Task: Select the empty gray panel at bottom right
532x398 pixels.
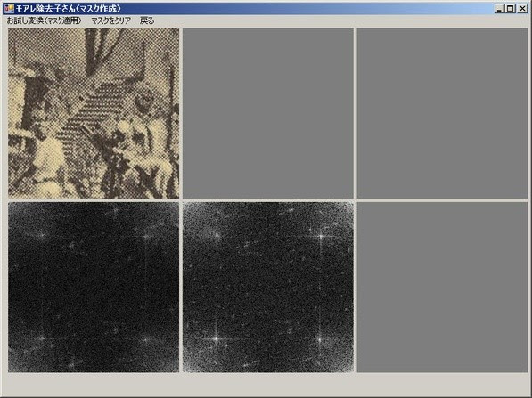Action: click(x=442, y=287)
